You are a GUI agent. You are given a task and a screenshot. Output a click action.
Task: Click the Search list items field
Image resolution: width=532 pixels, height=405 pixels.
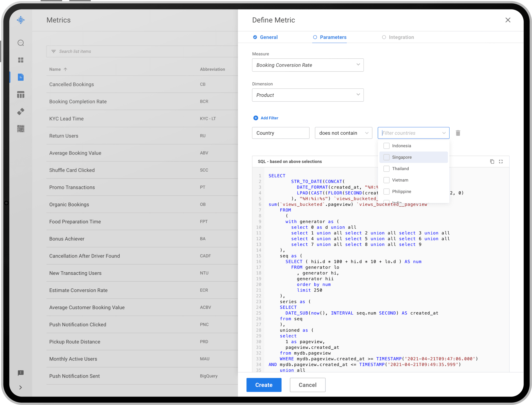pyautogui.click(x=142, y=51)
